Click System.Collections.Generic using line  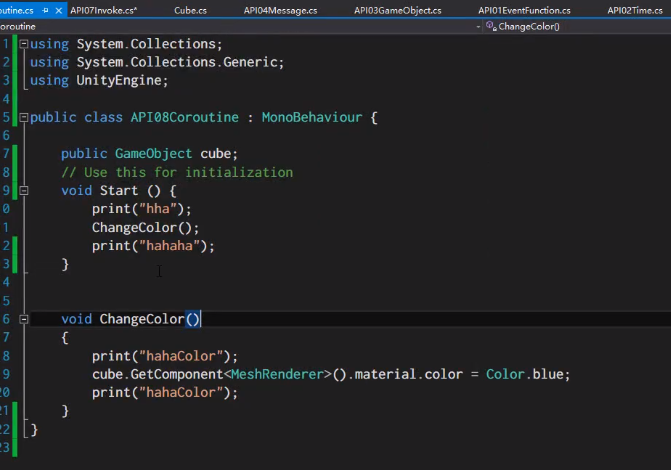coord(157,62)
